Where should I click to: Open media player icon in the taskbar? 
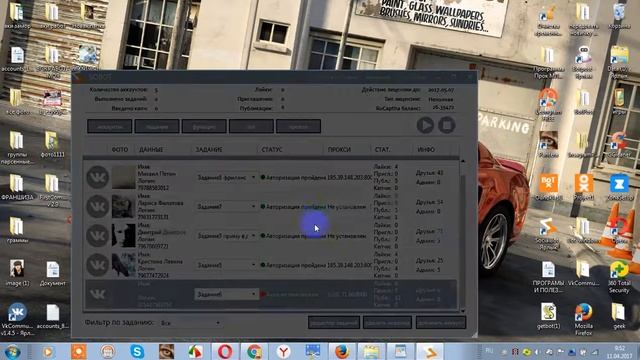48,351
